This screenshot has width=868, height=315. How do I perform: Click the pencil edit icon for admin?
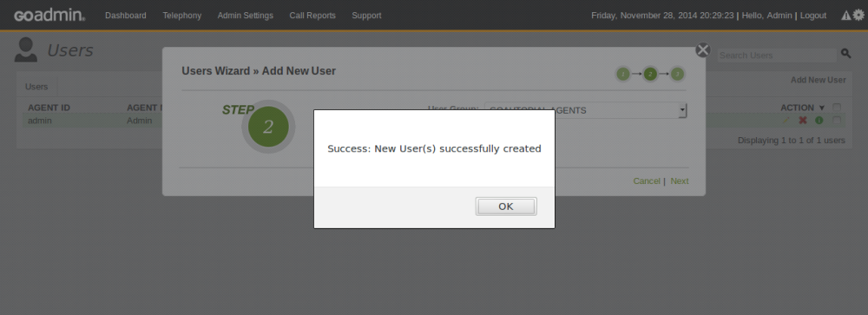click(786, 120)
